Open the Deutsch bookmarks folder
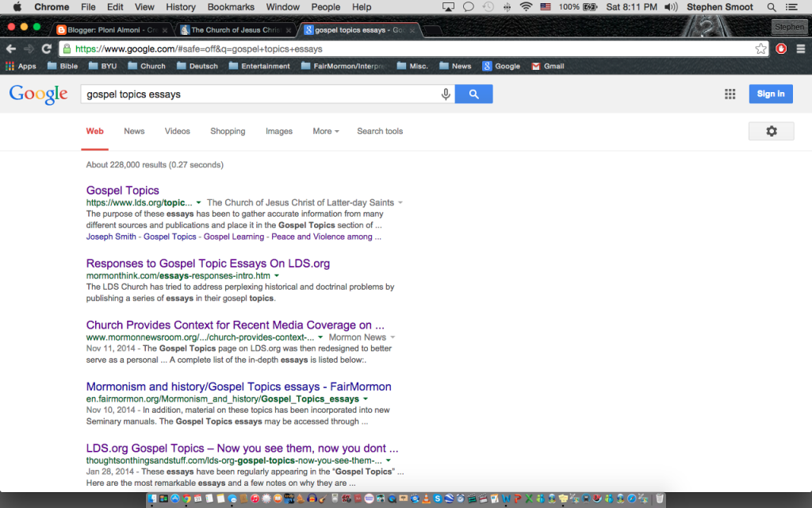 pos(197,66)
